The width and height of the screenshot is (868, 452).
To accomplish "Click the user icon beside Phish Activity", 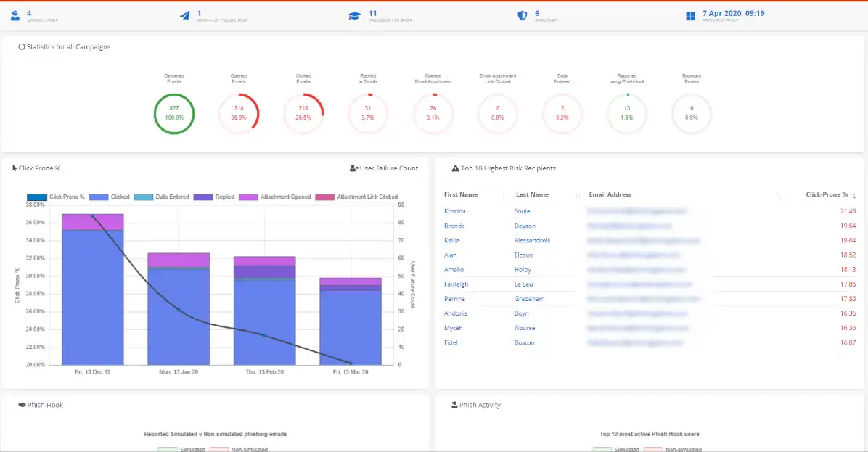I will point(454,405).
